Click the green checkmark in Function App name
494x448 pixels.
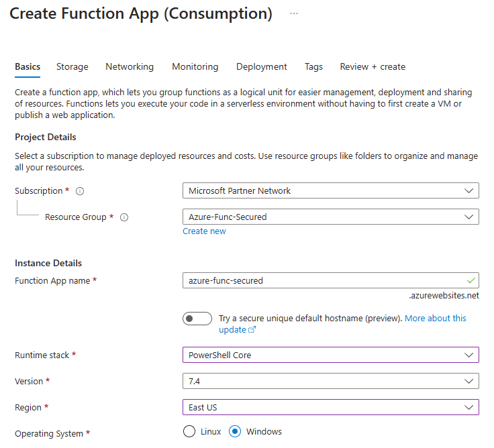point(471,280)
